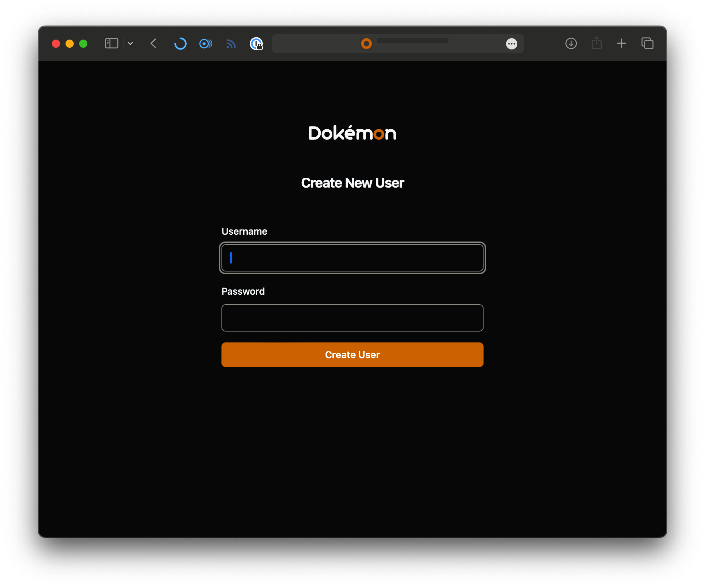Click the orange Dokémon favicon in address bar
Image resolution: width=705 pixels, height=588 pixels.
pos(366,44)
